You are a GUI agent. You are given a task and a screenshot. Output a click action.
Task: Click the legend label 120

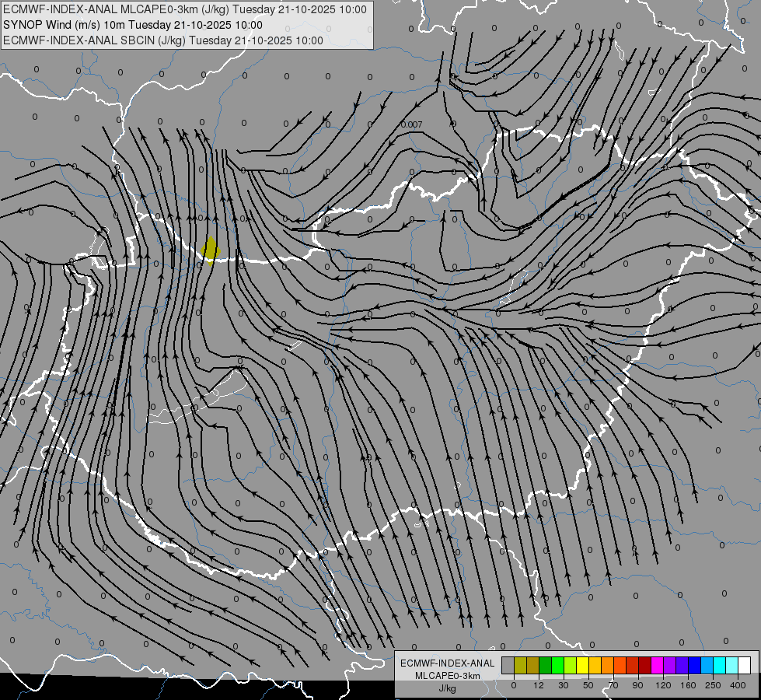pos(663,685)
